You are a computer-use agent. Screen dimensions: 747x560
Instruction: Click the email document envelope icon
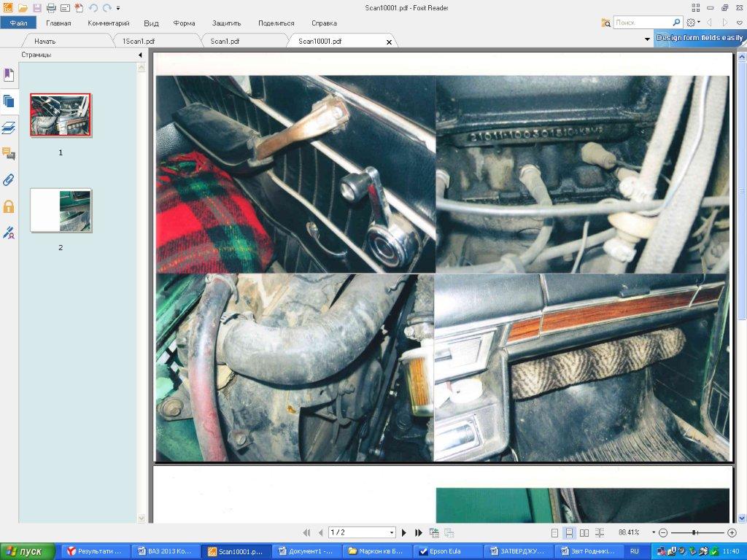65,8
